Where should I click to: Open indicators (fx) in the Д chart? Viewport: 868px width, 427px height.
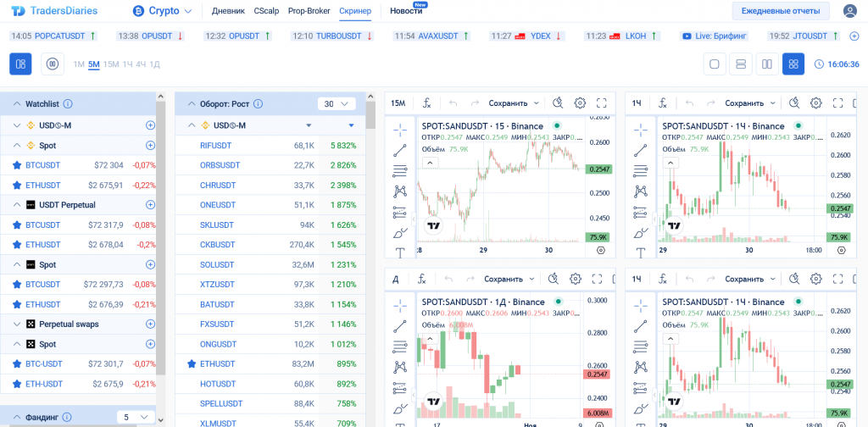[421, 279]
